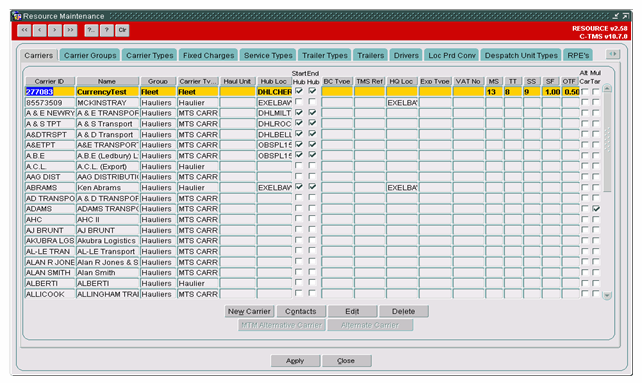642x383 pixels.
Task: Switch to Fixed Charges tab
Action: (208, 56)
